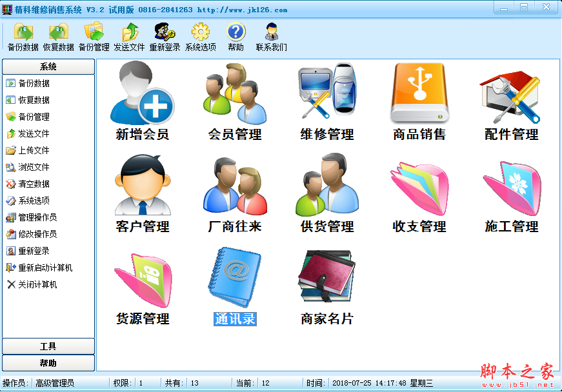Click the 帮助 question mark toolbar icon
The height and width of the screenshot is (392, 562).
tap(236, 37)
